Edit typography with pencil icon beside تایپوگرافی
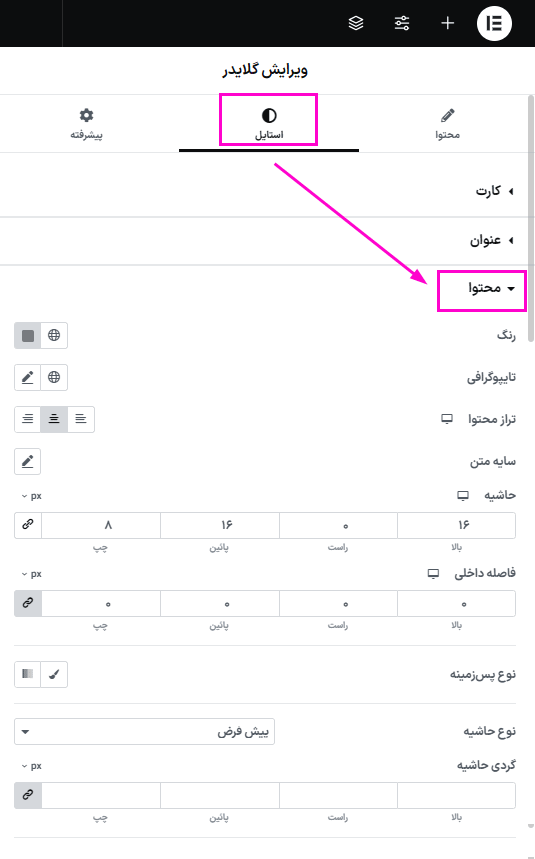The width and height of the screenshot is (535, 859). click(x=27, y=377)
